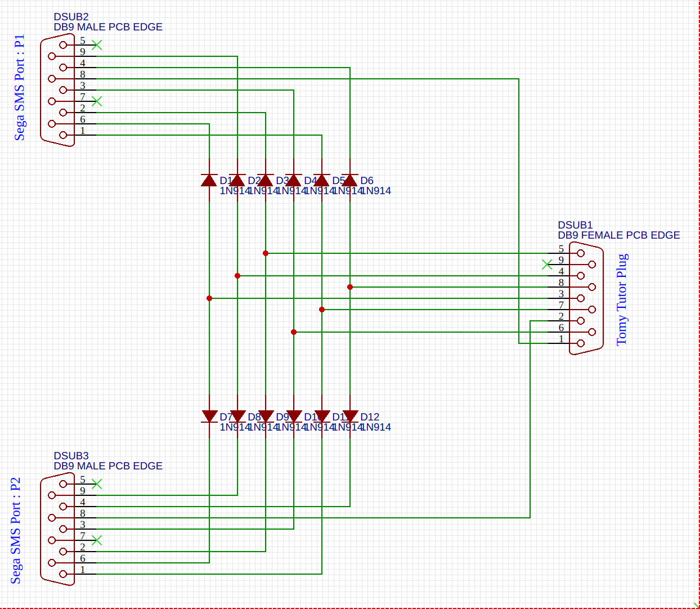700x609 pixels.
Task: Select diode D2 symbol
Action: point(237,180)
